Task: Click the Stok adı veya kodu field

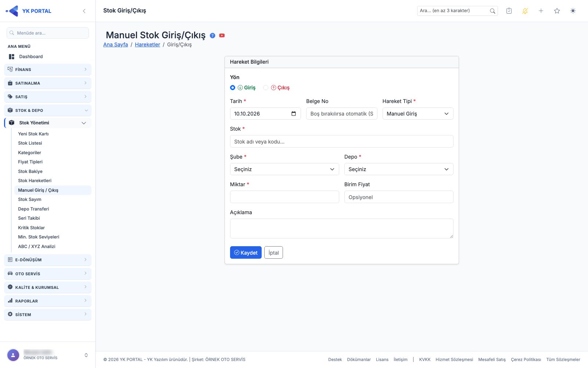Action: 342,141
